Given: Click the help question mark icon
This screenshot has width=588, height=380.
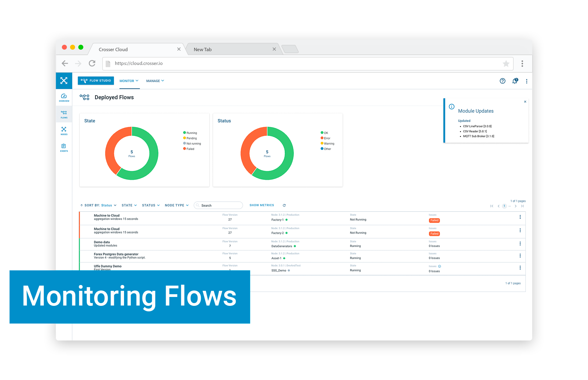Looking at the screenshot, I should coord(503,81).
